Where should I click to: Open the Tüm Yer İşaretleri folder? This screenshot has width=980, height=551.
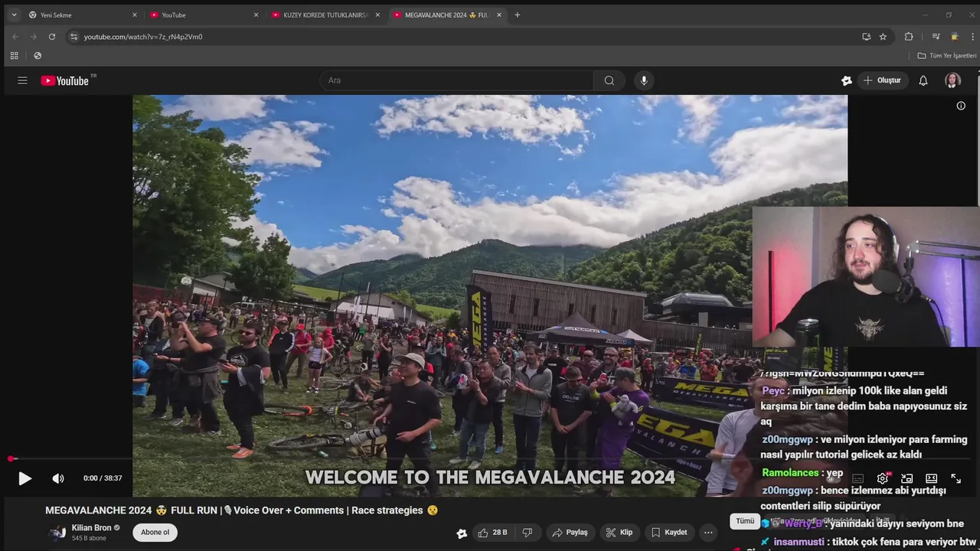tap(947, 56)
